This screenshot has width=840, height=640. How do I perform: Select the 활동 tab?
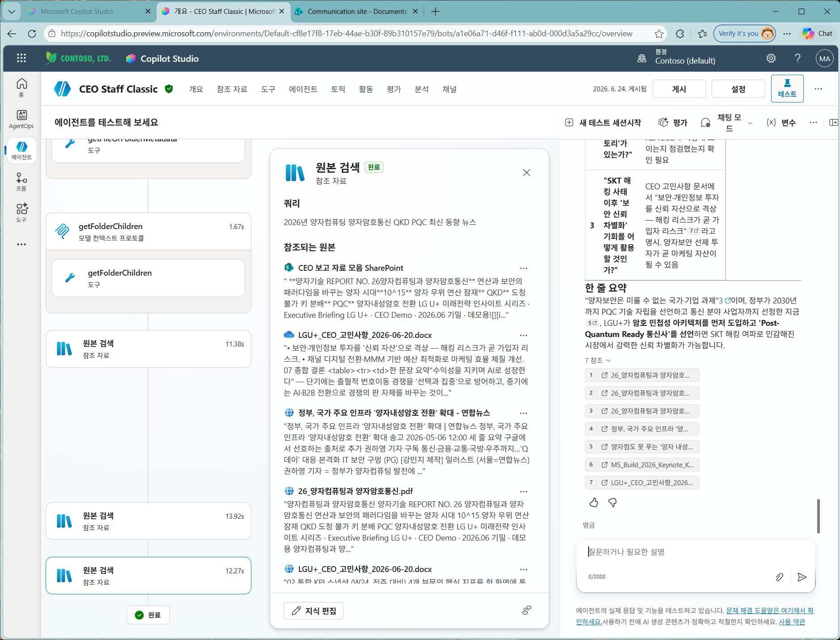tap(366, 89)
